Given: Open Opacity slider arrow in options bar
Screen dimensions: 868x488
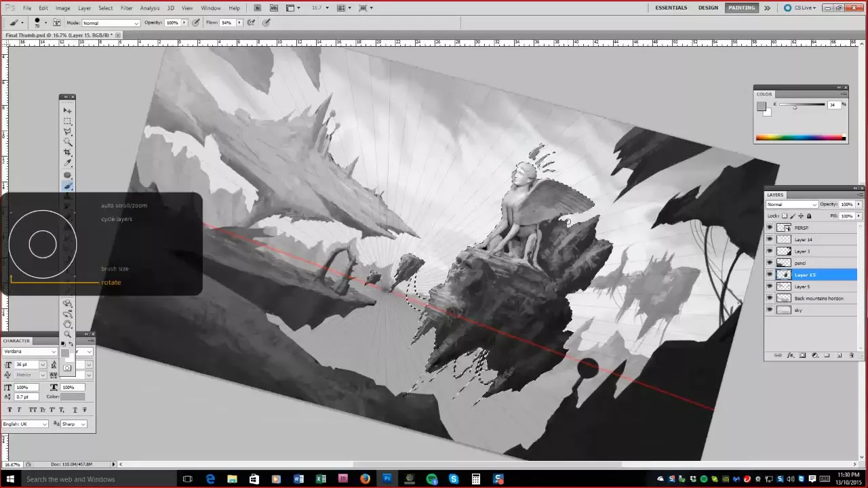Looking at the screenshot, I should tap(184, 22).
